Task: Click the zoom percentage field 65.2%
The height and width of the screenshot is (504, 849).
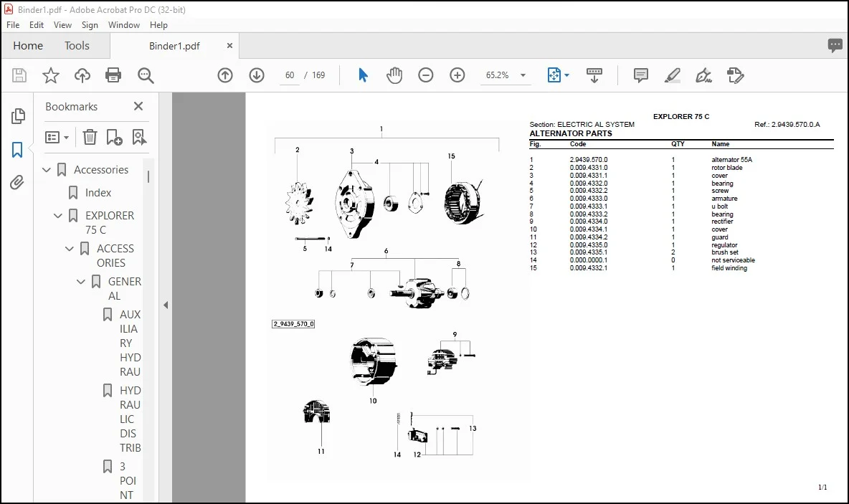Action: click(498, 75)
